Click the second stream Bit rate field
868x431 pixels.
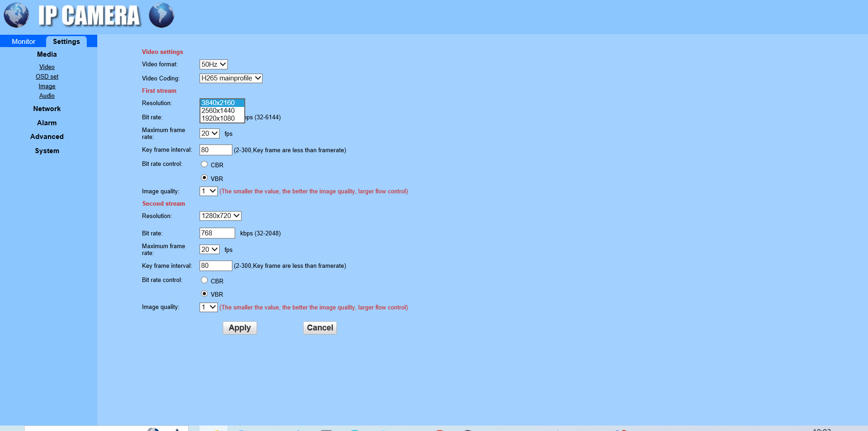[217, 233]
